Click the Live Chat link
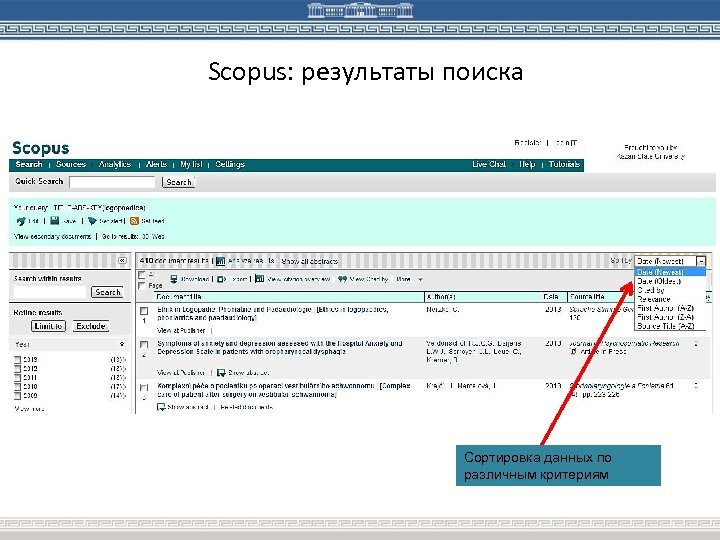Screen dimensions: 720x540 489,164
